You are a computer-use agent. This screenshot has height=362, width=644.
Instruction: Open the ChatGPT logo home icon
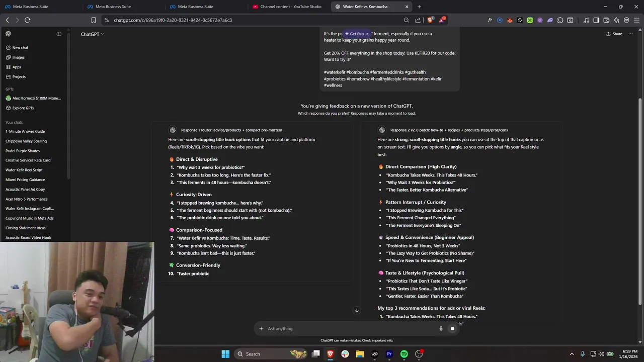point(8,34)
